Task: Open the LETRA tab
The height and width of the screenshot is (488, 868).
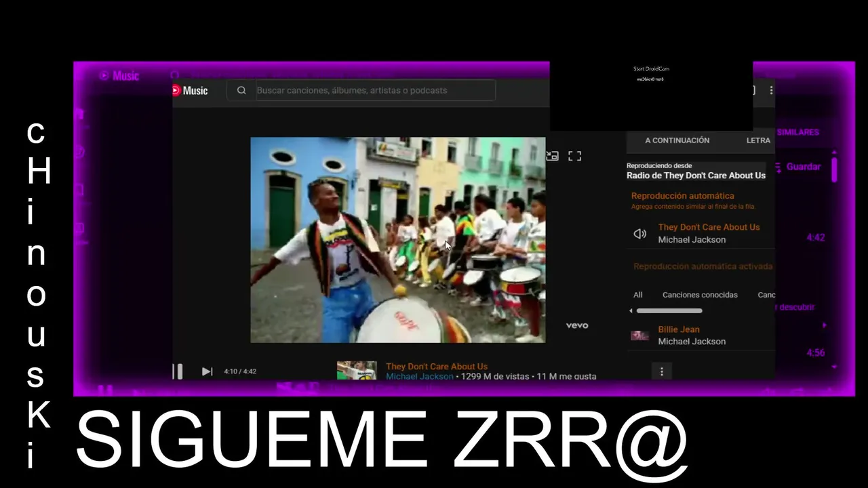Action: [x=758, y=140]
